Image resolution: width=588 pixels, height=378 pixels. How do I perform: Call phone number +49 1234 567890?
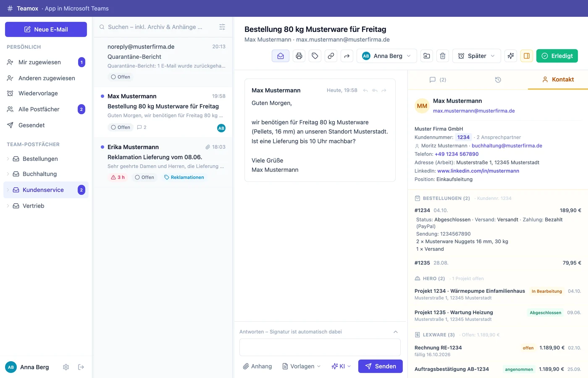coord(457,154)
